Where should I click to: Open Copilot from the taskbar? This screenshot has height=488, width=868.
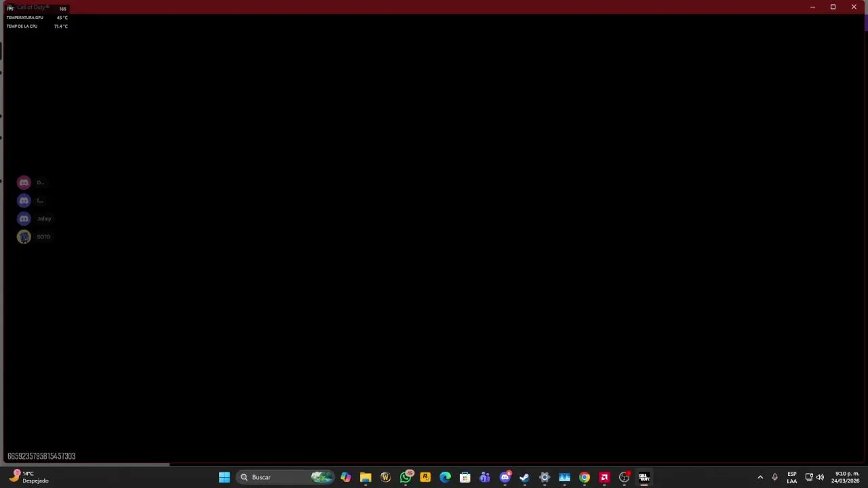tap(346, 477)
